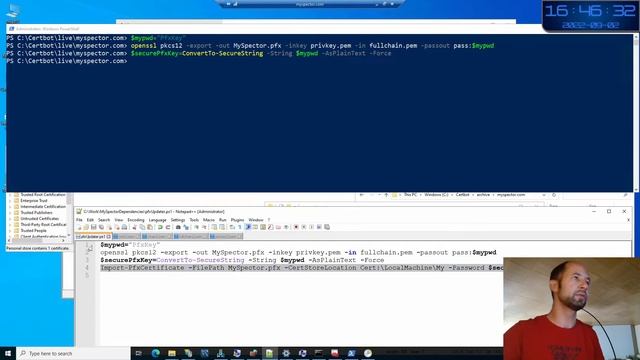Click the Close file toolbar icon
Screen dimensions: 640x360
click(x=109, y=227)
